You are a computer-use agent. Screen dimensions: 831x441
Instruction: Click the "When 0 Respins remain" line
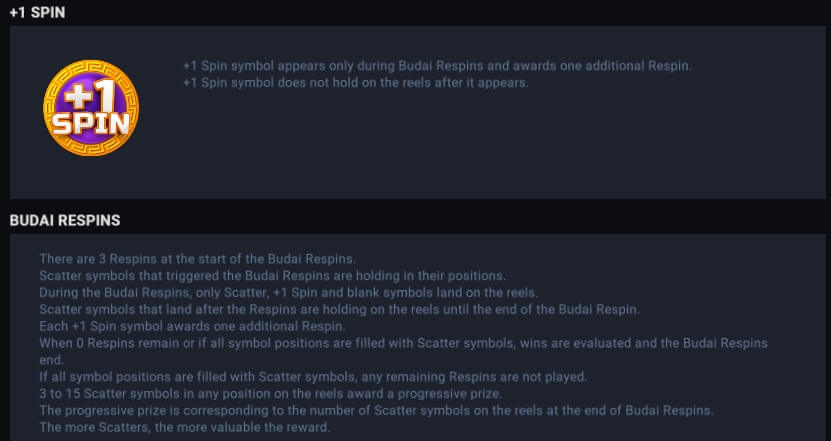403,343
